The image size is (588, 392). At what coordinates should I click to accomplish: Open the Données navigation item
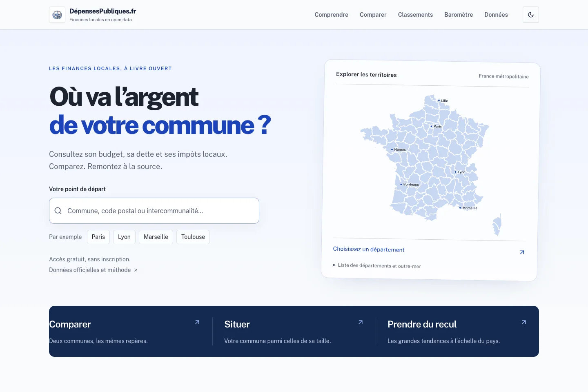pyautogui.click(x=496, y=15)
